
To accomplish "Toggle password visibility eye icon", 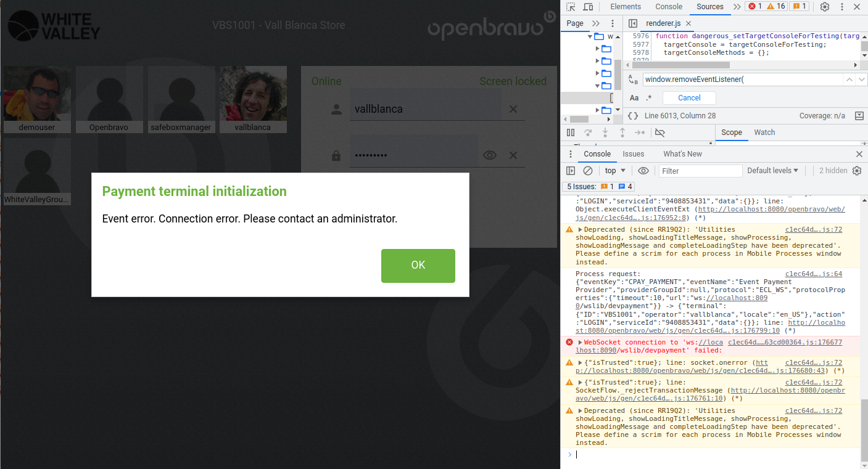I will coord(490,155).
